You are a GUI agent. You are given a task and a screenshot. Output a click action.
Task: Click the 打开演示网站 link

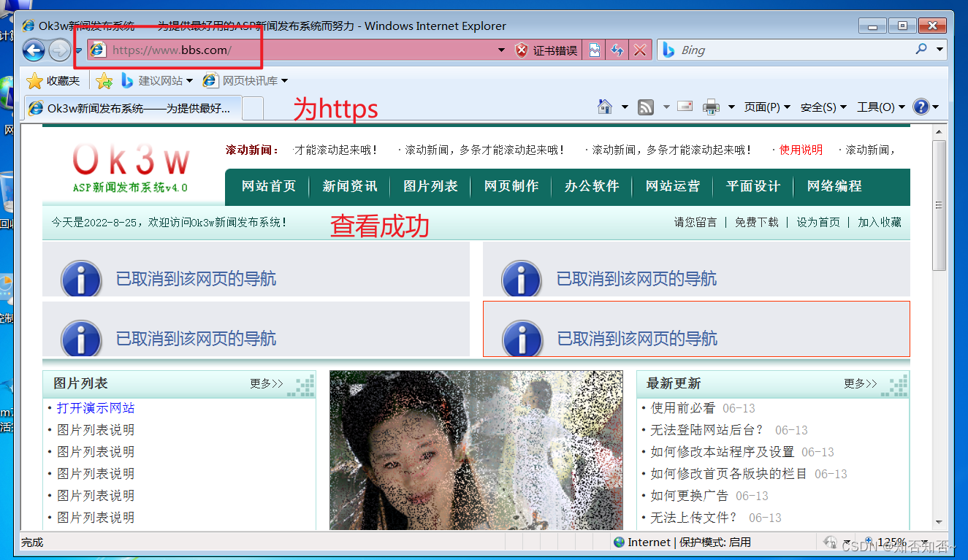[x=94, y=408]
